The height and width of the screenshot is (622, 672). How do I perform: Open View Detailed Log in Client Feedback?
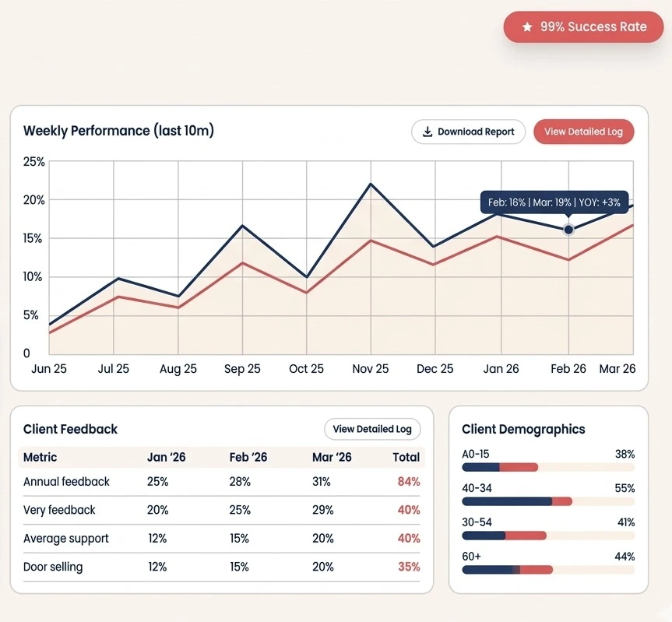click(x=372, y=429)
